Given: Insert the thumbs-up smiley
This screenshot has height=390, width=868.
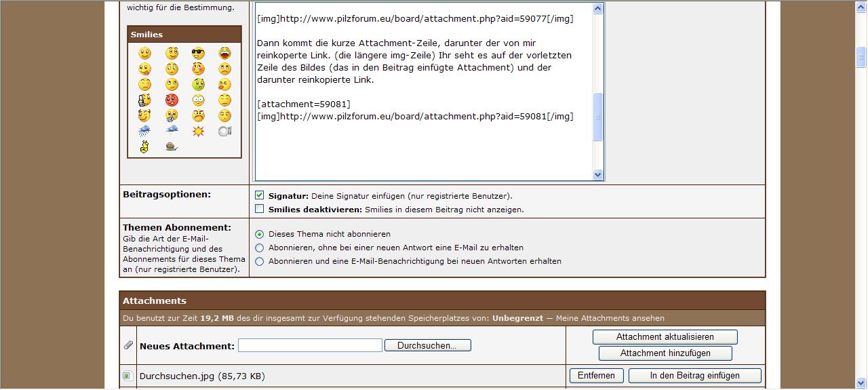Looking at the screenshot, I should 144,100.
